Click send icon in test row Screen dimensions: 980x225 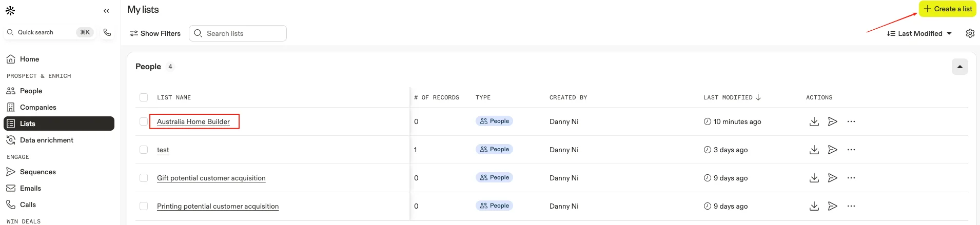(x=832, y=150)
